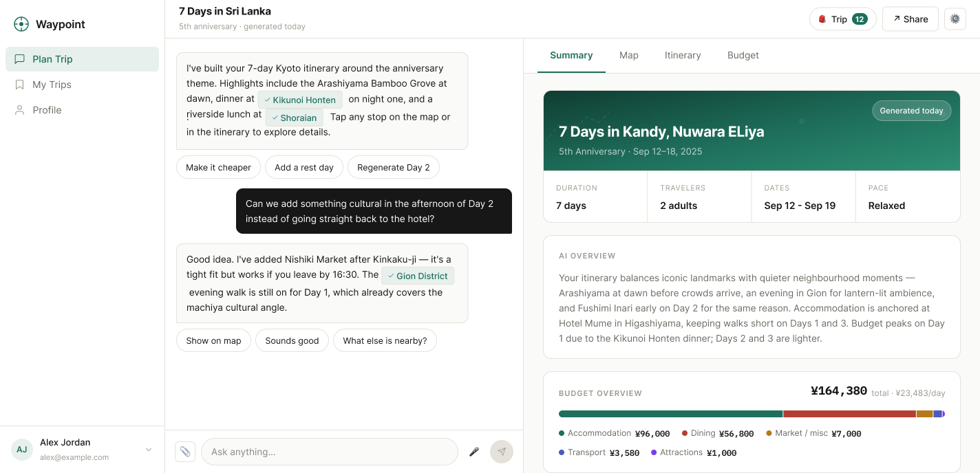Click the "Transport ¥3,580" legend entry
The image size is (980, 473).
point(599,453)
